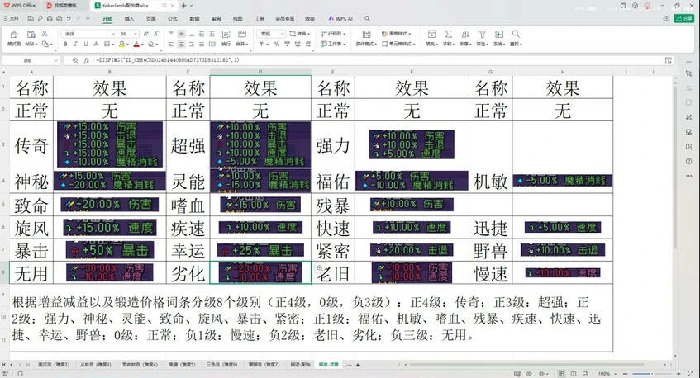Toggle center horizontal alignment
Viewport: 700px width, 378px height.
tap(181, 44)
